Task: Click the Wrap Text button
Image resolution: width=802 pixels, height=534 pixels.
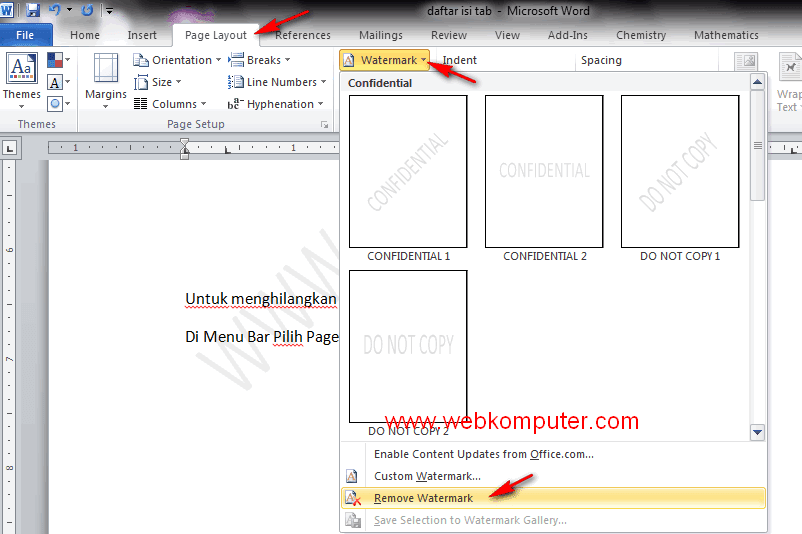Action: [789, 82]
